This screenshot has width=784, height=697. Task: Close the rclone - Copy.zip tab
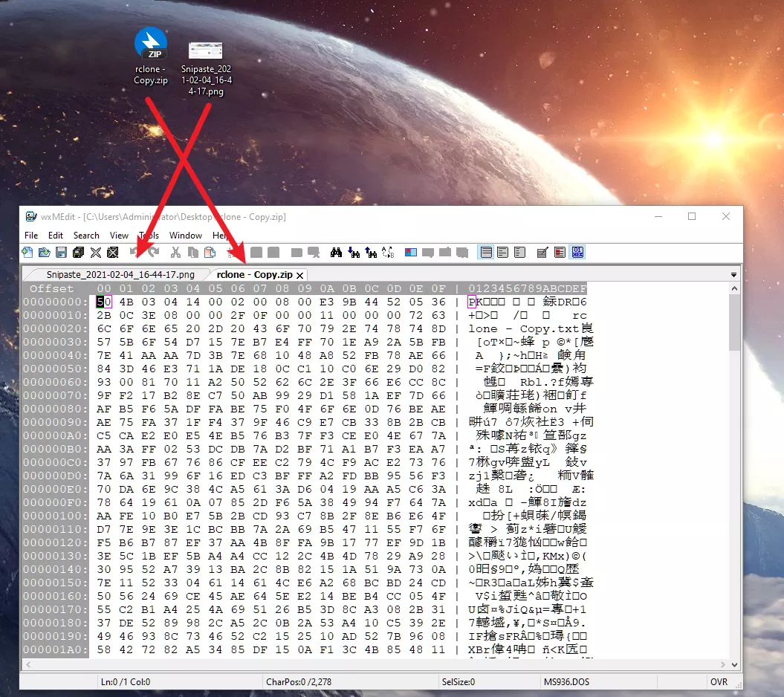click(300, 276)
